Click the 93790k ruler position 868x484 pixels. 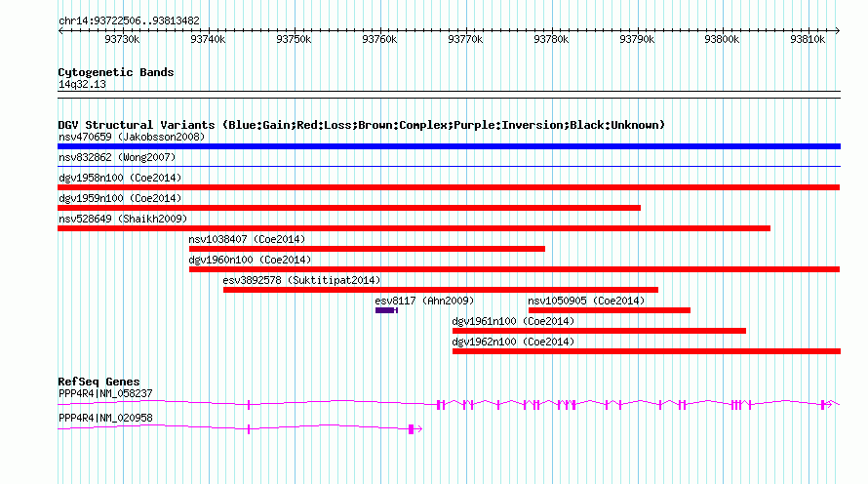click(x=637, y=39)
